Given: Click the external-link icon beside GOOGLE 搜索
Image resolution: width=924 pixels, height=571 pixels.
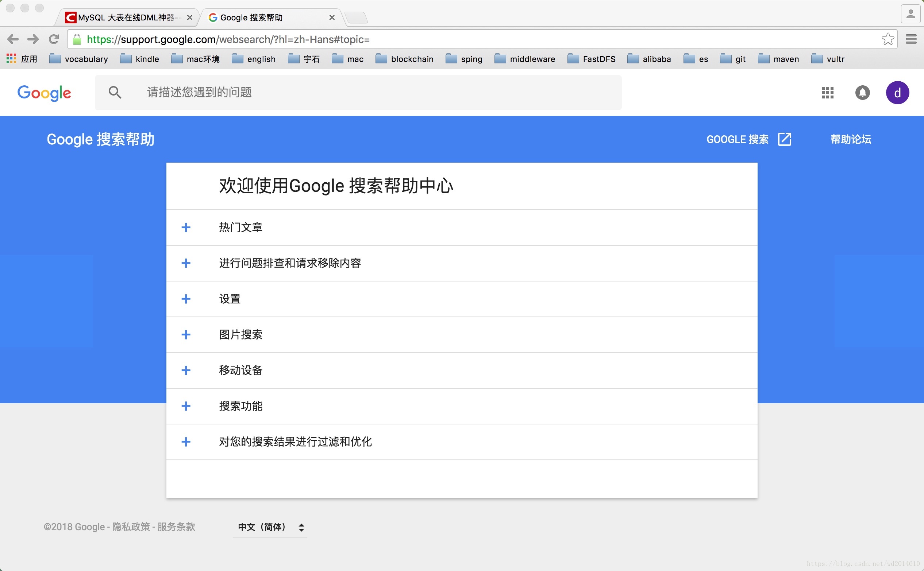Looking at the screenshot, I should tap(785, 139).
